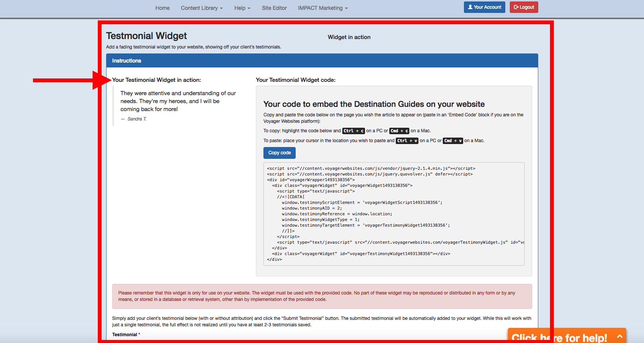Viewport: 644px width, 343px height.
Task: Click the red Logout button
Action: point(524,7)
